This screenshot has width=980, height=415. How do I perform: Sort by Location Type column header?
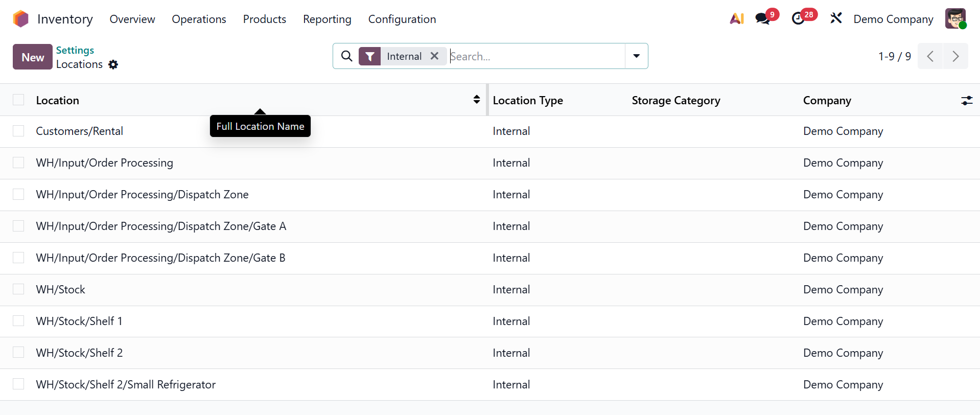tap(528, 100)
